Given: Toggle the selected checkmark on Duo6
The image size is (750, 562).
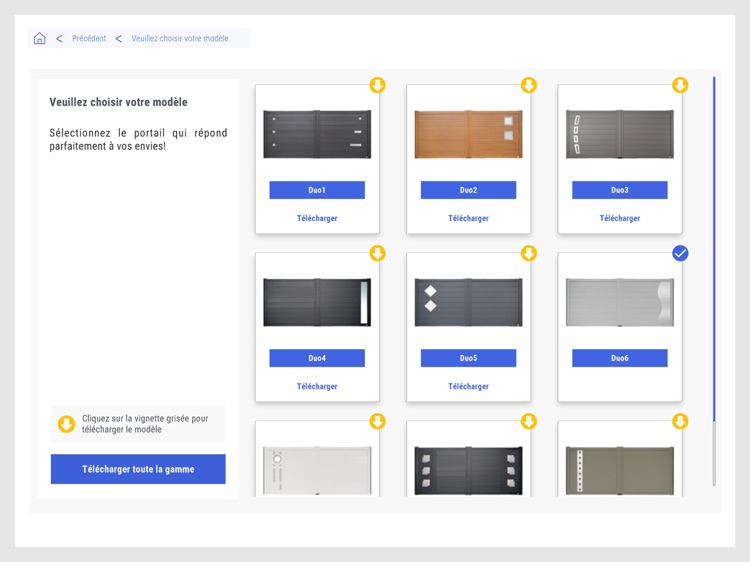Looking at the screenshot, I should coord(680,253).
